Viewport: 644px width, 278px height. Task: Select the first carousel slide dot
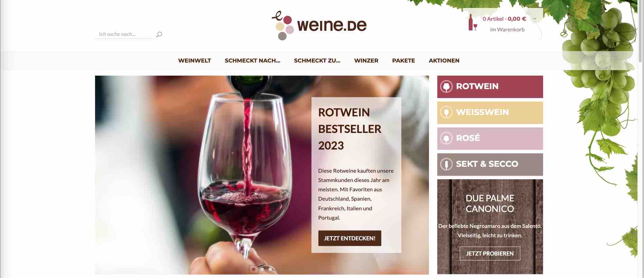point(254,269)
